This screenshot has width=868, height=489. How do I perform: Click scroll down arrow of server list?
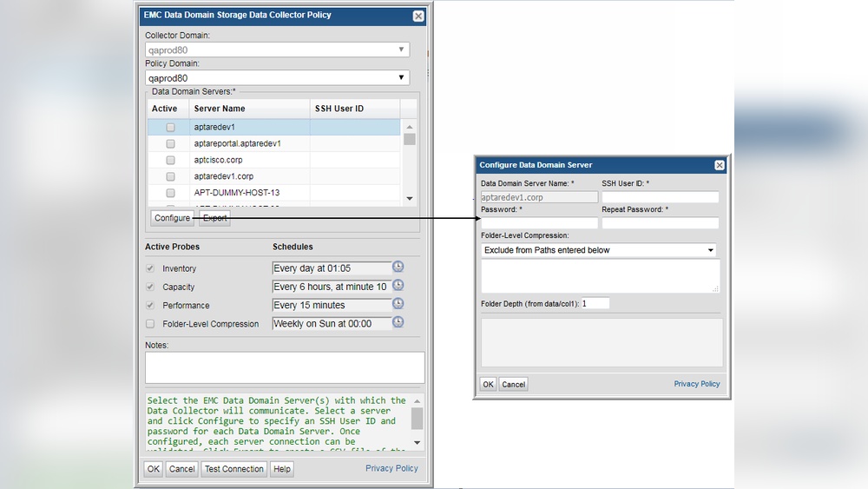(x=410, y=198)
